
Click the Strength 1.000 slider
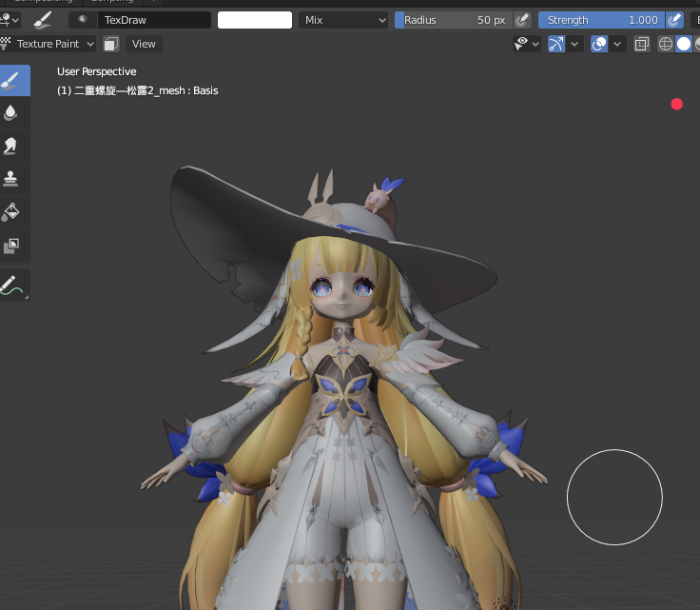pos(601,20)
